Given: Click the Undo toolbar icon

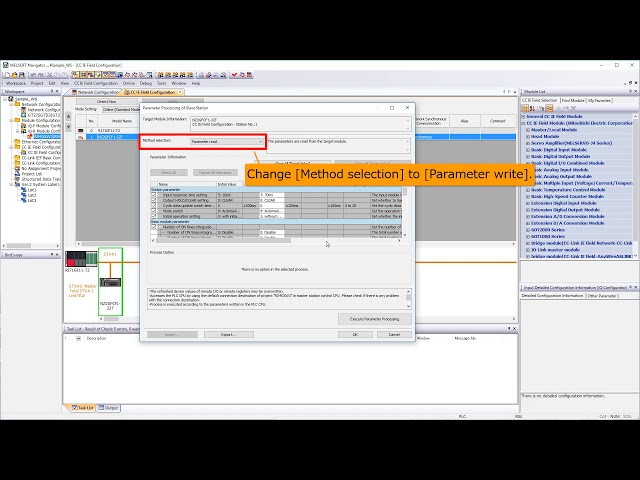Looking at the screenshot, I should tap(33, 75).
